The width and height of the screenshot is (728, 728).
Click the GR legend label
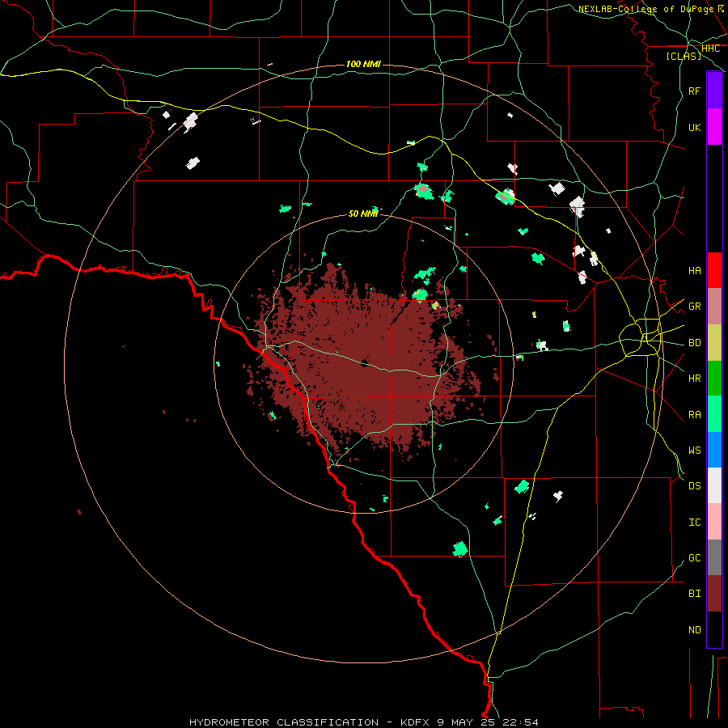coord(695,307)
